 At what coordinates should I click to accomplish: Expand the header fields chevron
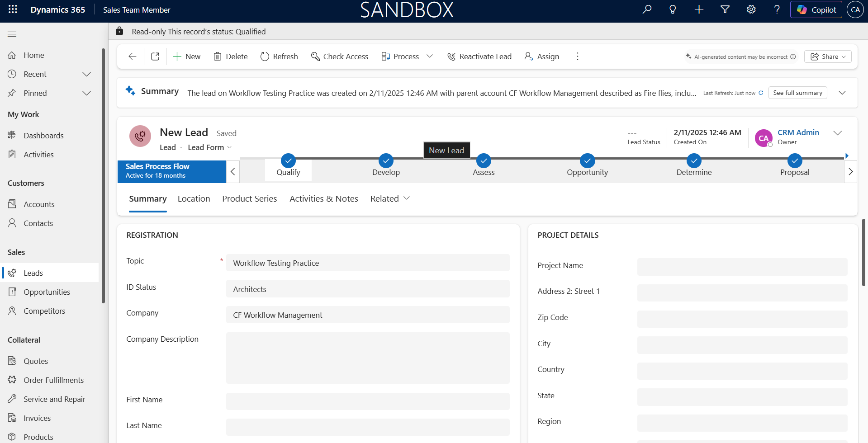coord(838,133)
